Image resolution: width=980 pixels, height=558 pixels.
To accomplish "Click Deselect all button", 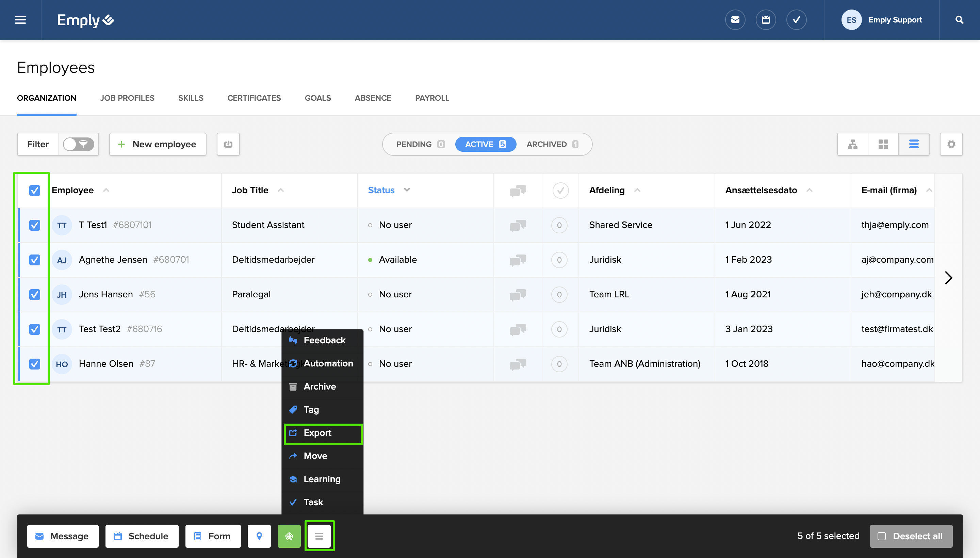I will coord(911,536).
